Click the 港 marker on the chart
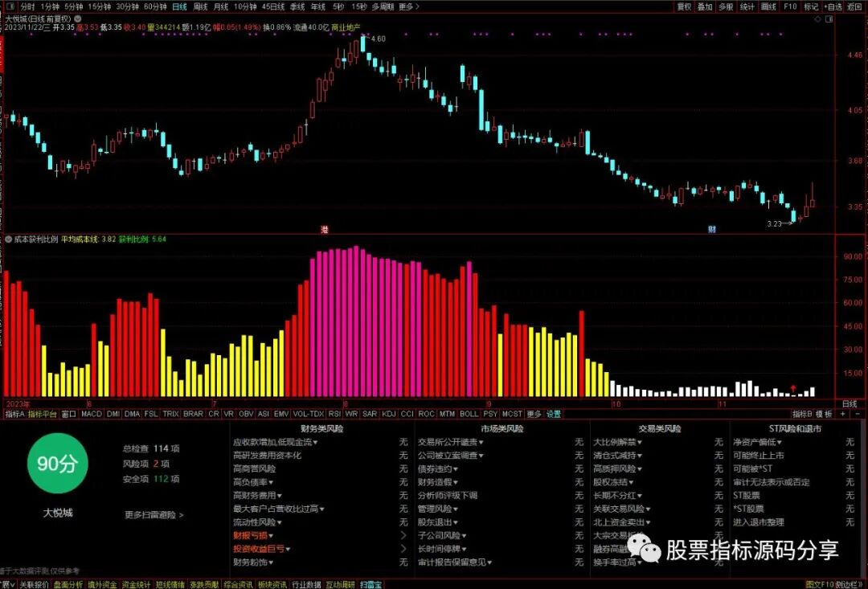This screenshot has height=589, width=868. point(325,229)
